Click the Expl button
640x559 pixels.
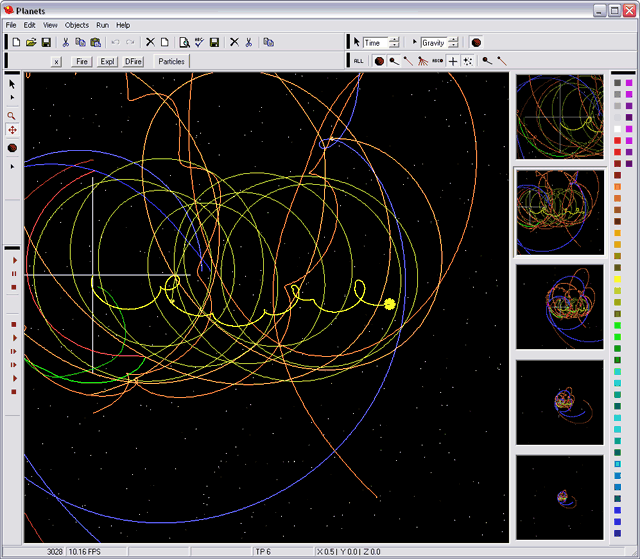107,62
